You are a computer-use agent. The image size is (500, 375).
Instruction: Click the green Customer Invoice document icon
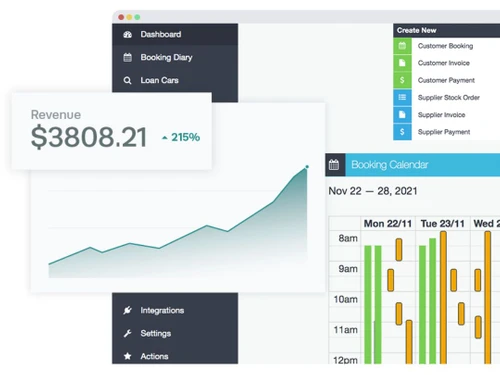tap(402, 63)
